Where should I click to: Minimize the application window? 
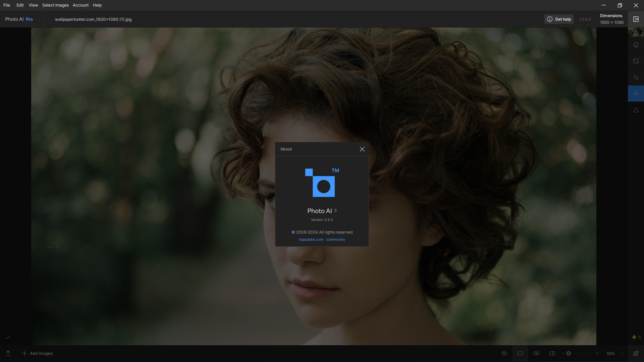click(604, 5)
